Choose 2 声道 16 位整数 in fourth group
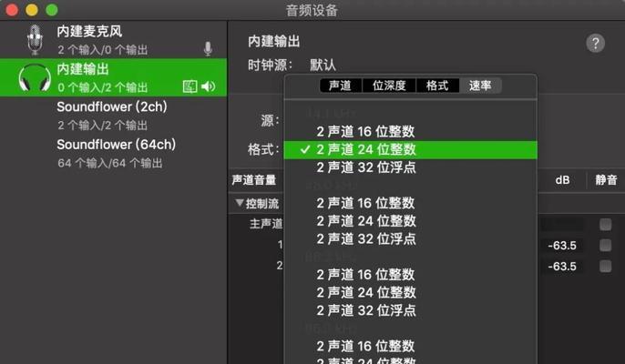 click(x=411, y=346)
